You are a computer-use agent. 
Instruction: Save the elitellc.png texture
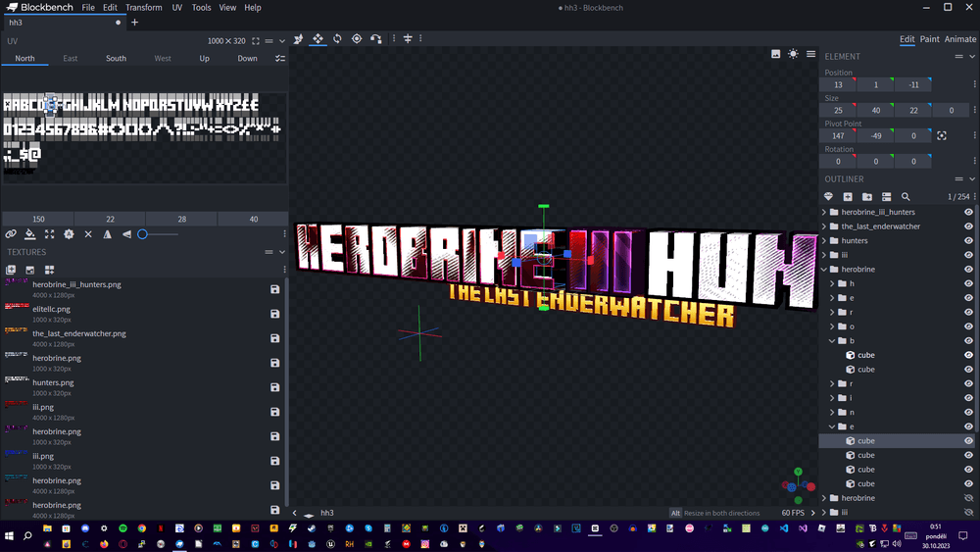click(x=274, y=314)
